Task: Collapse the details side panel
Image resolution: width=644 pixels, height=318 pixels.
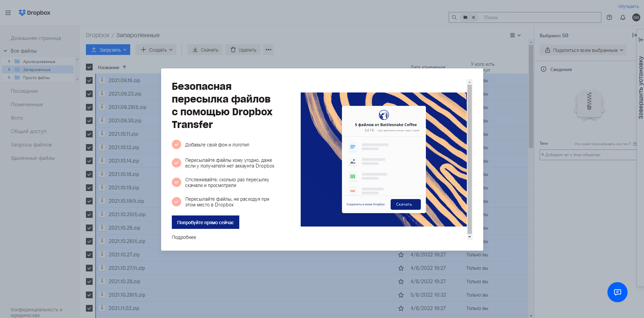Action: click(634, 35)
